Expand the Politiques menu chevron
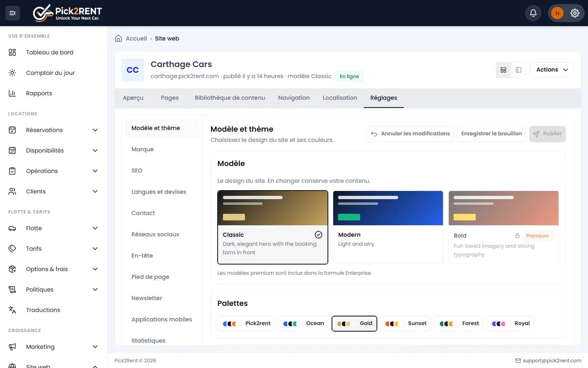 click(95, 289)
